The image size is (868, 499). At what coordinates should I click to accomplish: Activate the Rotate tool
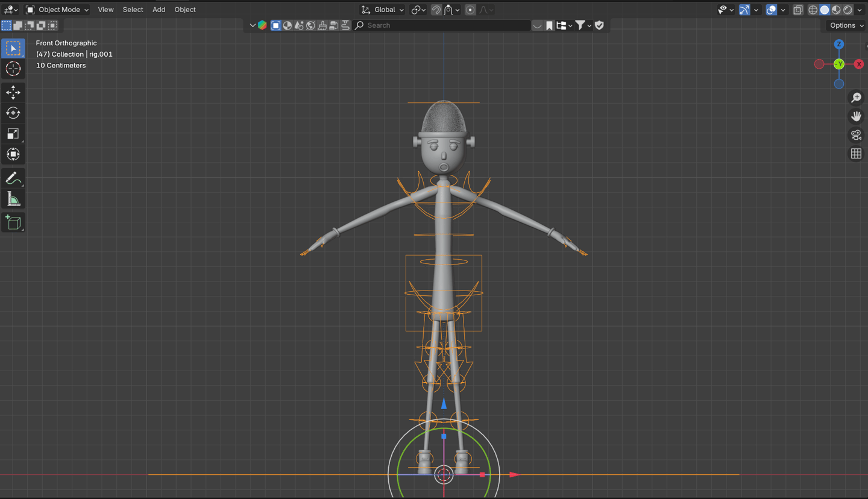[13, 113]
